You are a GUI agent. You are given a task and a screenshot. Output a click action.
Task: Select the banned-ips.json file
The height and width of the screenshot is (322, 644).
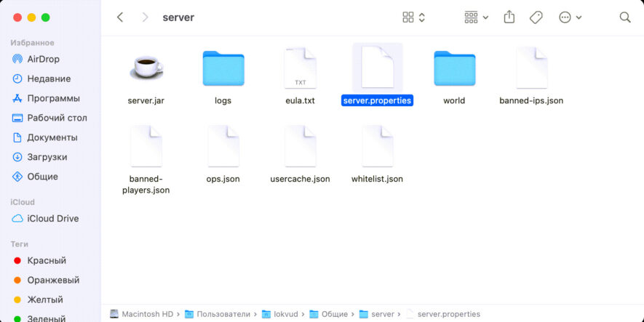pyautogui.click(x=531, y=68)
